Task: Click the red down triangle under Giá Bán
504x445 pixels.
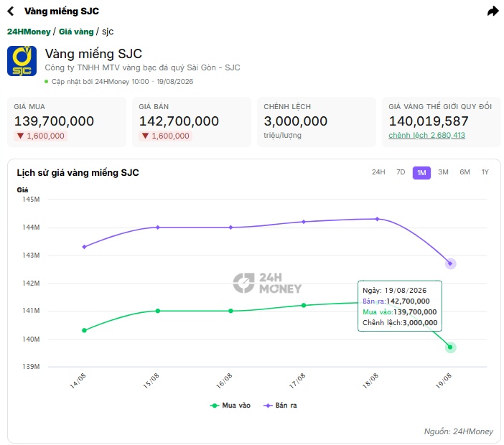Action: 145,136
